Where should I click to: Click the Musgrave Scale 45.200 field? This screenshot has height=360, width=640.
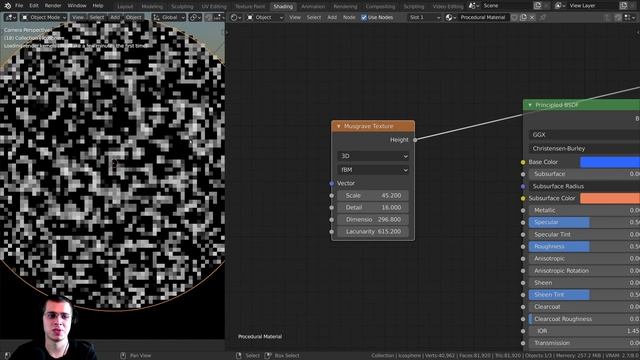coord(373,196)
